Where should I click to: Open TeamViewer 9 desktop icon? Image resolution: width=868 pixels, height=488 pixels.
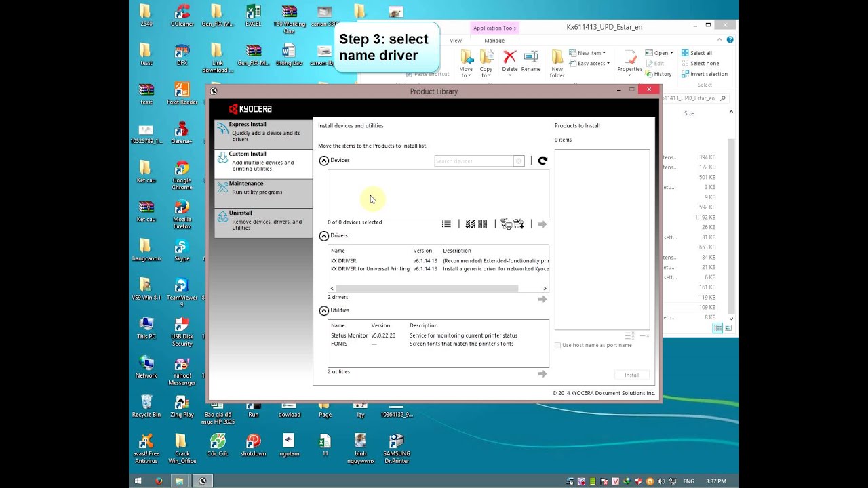182,292
